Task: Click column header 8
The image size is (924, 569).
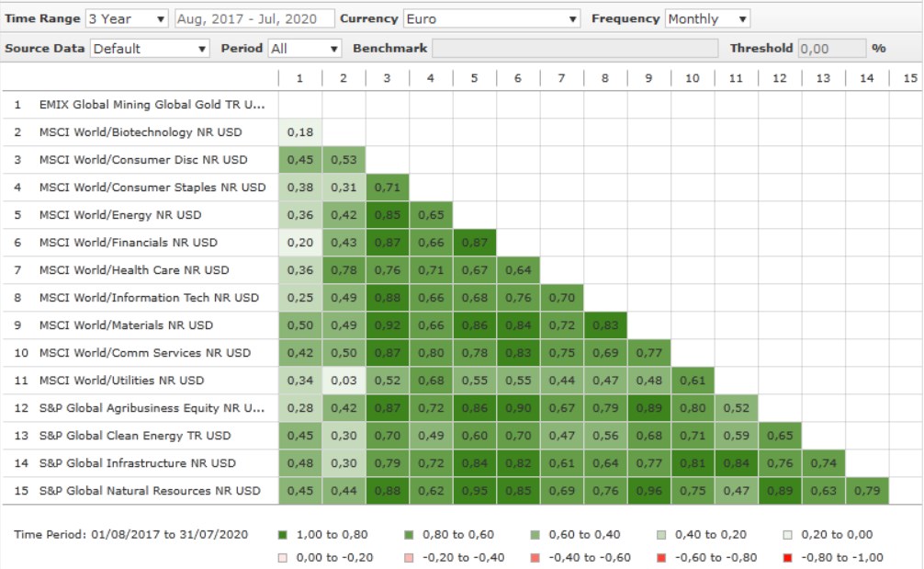Action: 604,78
